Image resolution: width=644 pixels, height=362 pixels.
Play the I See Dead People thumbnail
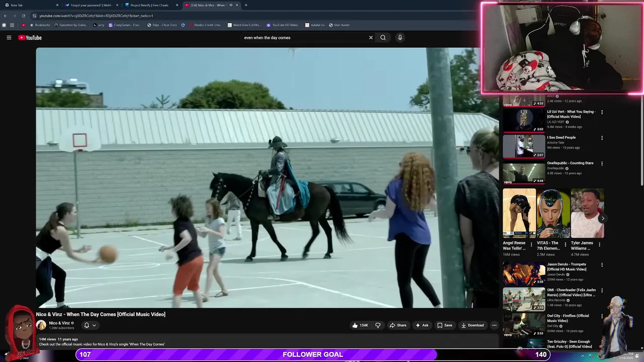coord(524,146)
